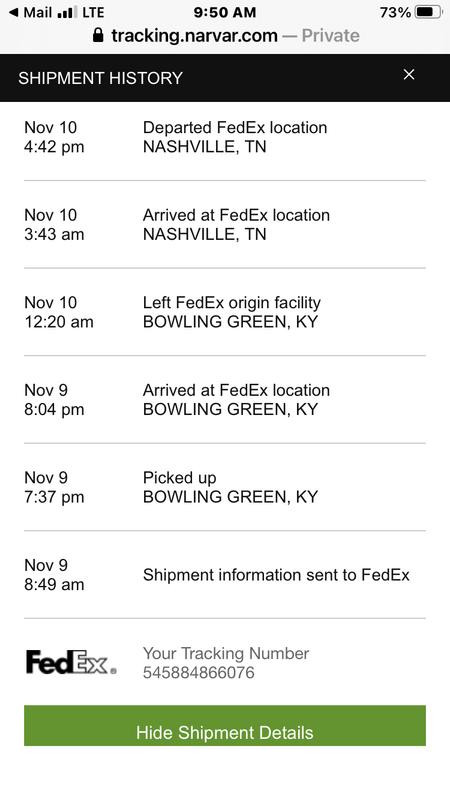
Task: Tap the battery icon in status bar
Action: (429, 12)
